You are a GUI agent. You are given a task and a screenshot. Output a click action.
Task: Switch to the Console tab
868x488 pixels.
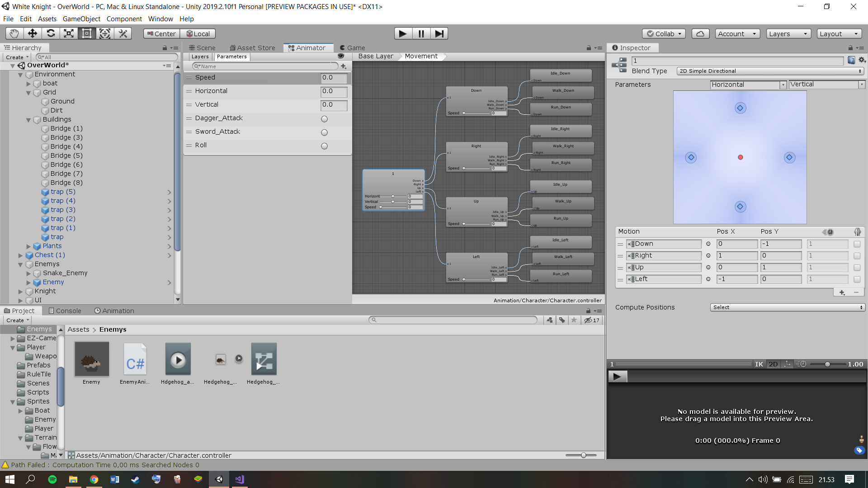pos(65,311)
